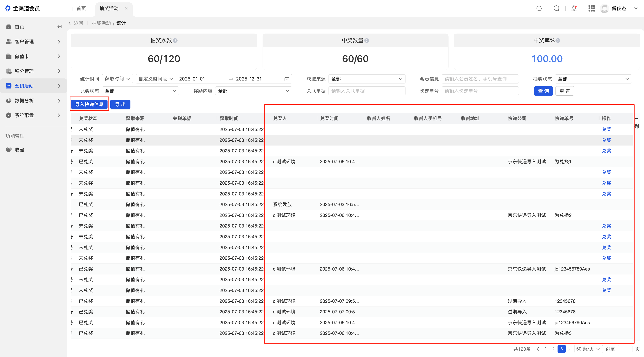This screenshot has width=644, height=357.
Task: Select the 抽奖活动 tab
Action: 109,9
